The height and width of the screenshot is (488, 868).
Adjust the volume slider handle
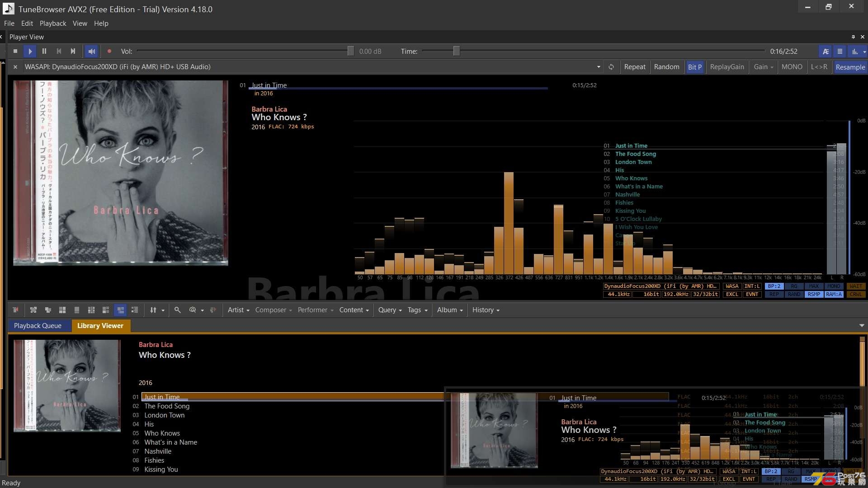(350, 52)
